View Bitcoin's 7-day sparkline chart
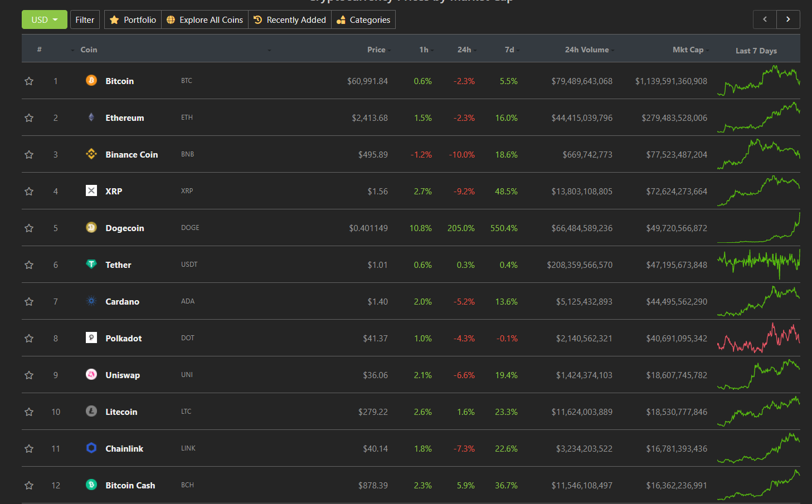 click(x=758, y=81)
